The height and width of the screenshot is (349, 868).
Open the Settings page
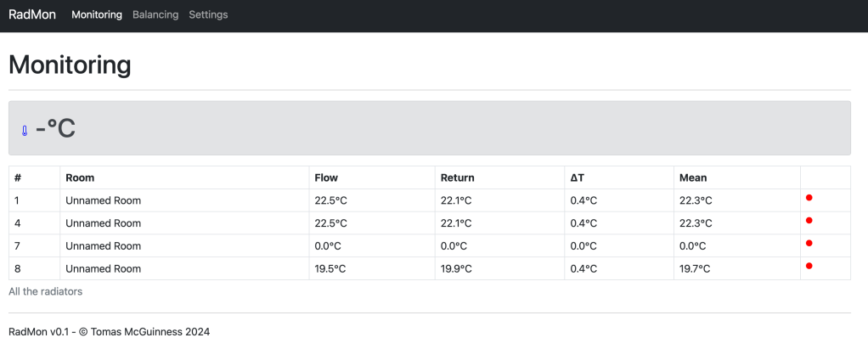tap(208, 14)
